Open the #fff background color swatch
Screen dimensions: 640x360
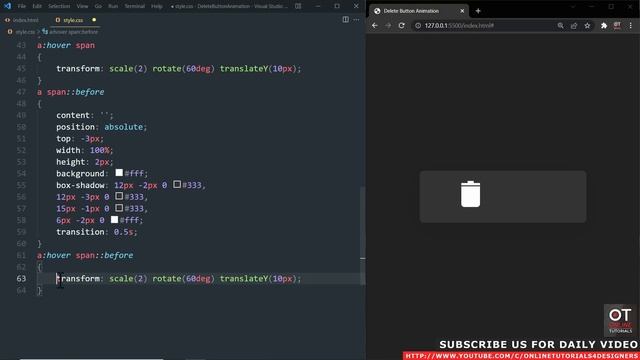coord(119,173)
